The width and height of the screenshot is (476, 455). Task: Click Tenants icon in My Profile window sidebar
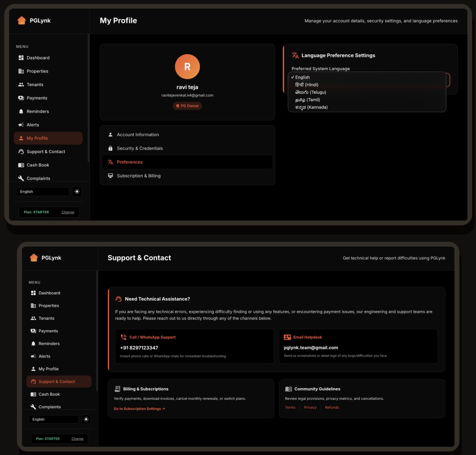(x=21, y=84)
